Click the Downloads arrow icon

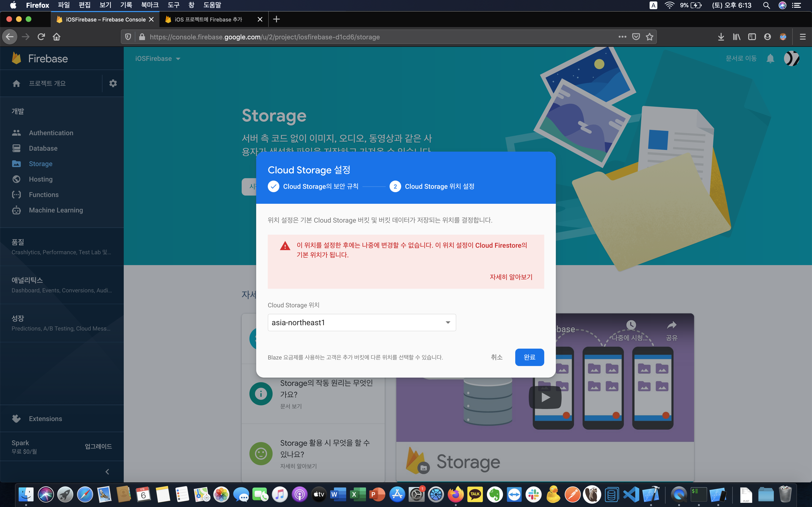pyautogui.click(x=721, y=37)
